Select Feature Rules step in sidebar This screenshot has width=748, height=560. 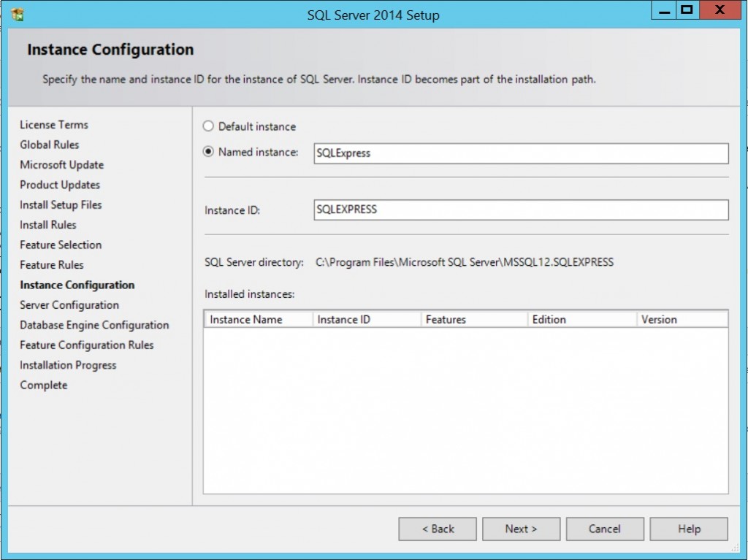tap(52, 265)
